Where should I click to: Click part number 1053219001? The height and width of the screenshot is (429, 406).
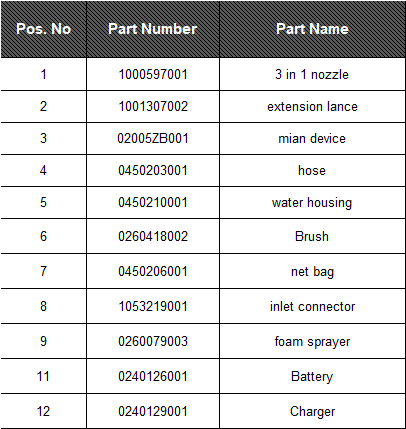tap(153, 306)
